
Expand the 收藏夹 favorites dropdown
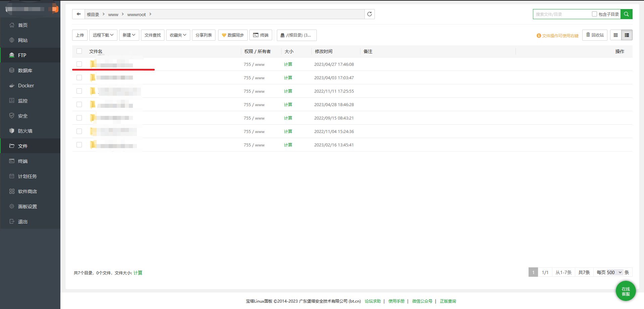pos(178,35)
